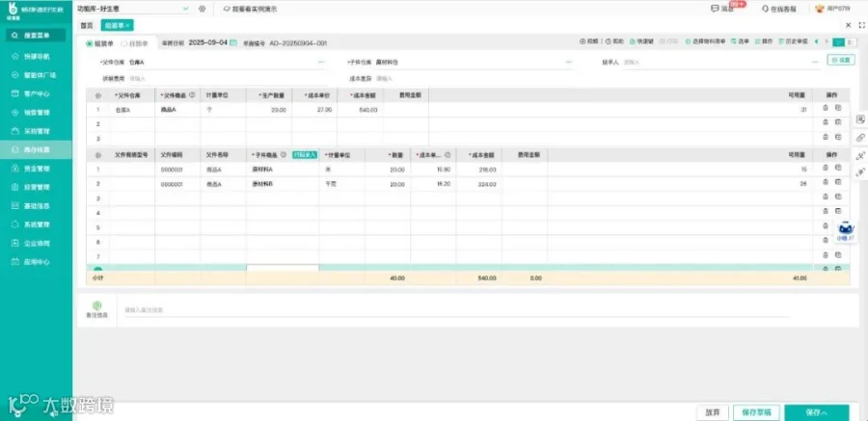
Task: Open the ellipsis picker for 父件仓库
Action: [320, 63]
